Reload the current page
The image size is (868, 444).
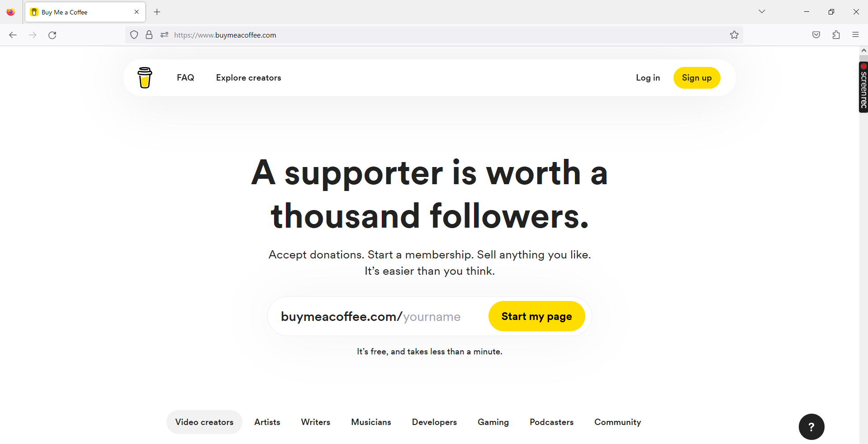(52, 35)
